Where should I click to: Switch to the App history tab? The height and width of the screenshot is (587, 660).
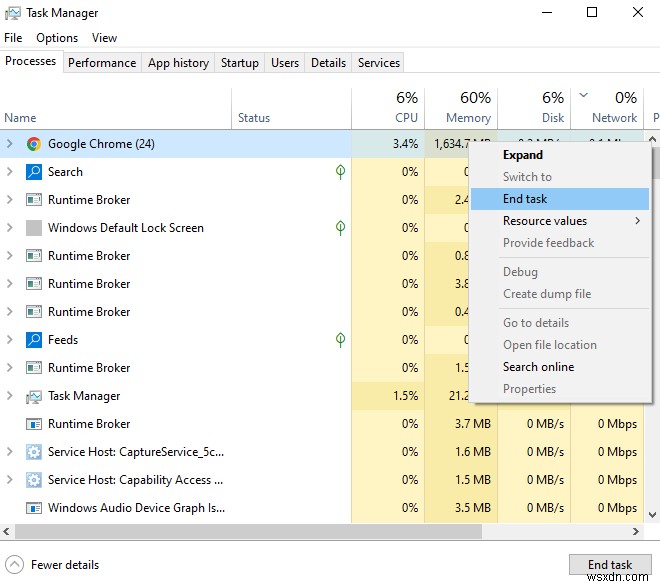tap(178, 63)
